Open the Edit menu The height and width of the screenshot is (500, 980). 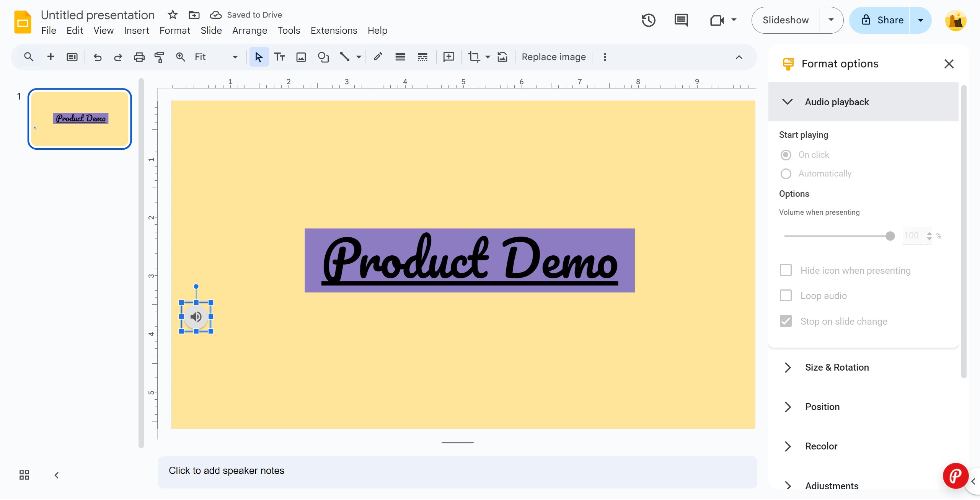(75, 30)
